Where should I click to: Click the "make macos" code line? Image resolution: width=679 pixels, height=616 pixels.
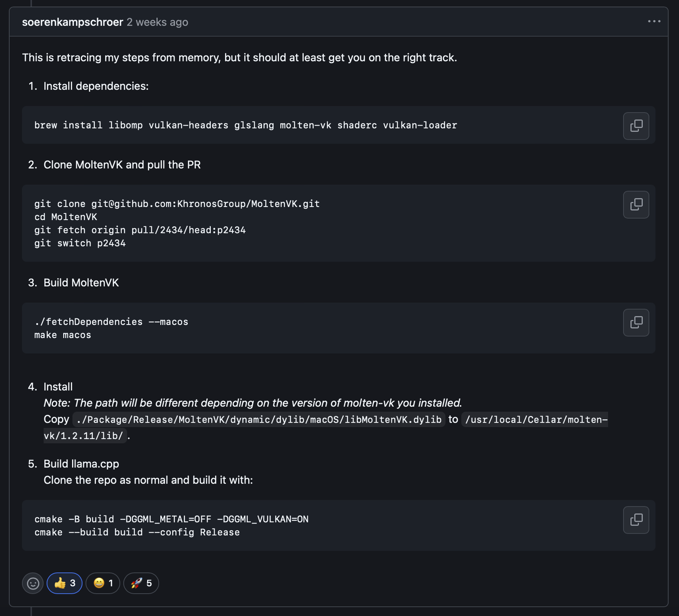[63, 335]
